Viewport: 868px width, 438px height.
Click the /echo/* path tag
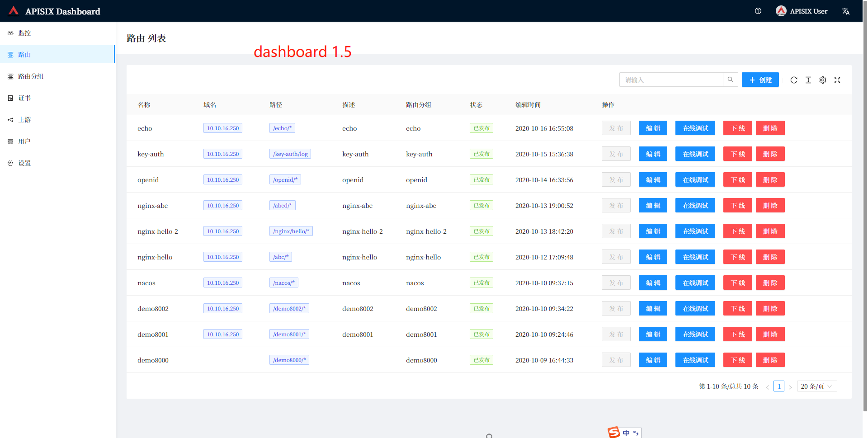click(282, 128)
